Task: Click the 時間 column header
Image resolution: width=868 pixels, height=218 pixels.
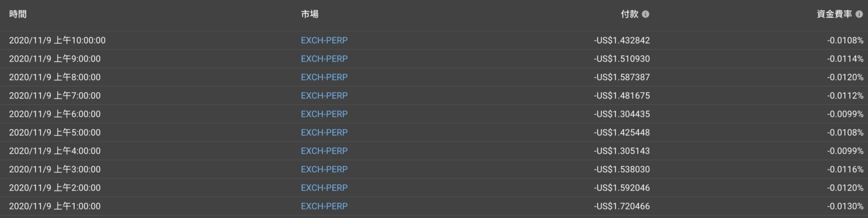Action: tap(18, 14)
